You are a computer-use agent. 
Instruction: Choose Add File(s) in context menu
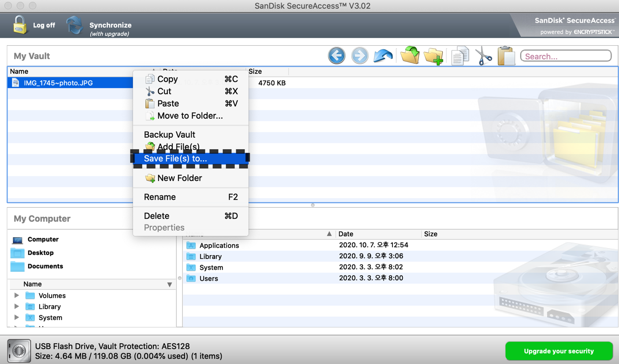(x=191, y=146)
